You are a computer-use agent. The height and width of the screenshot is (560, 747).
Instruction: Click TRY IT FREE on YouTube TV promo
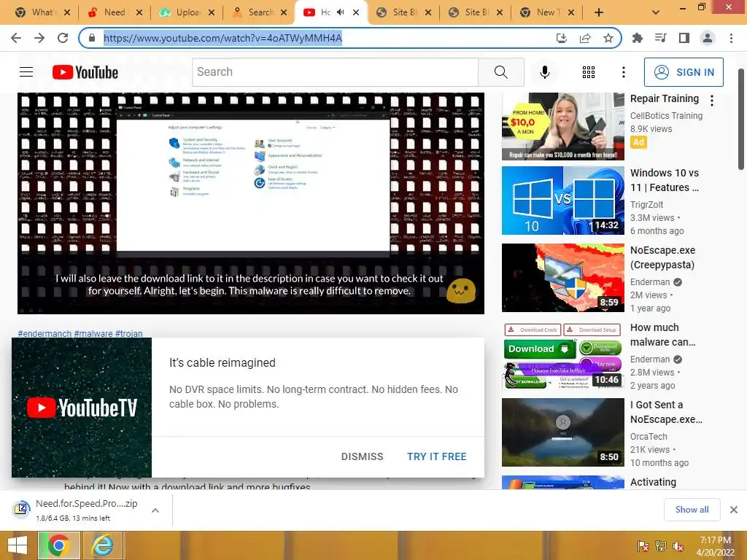(436, 456)
